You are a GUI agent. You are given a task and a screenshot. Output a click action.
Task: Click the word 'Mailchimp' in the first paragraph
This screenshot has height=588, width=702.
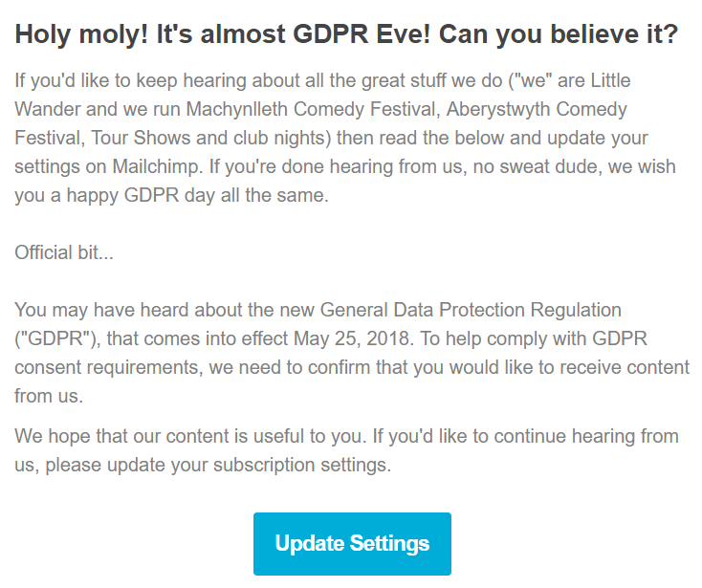coord(156,167)
